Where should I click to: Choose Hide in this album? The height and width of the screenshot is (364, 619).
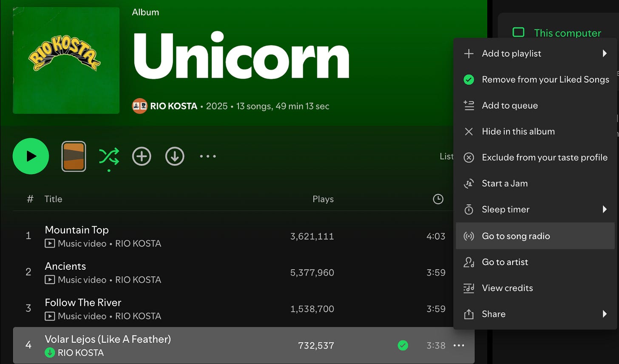(535, 132)
